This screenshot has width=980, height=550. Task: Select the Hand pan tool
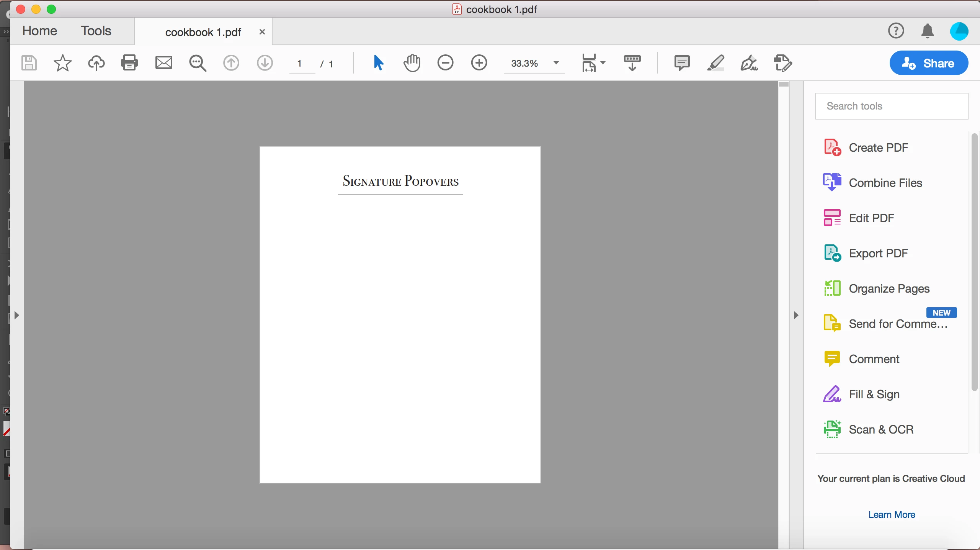(412, 63)
